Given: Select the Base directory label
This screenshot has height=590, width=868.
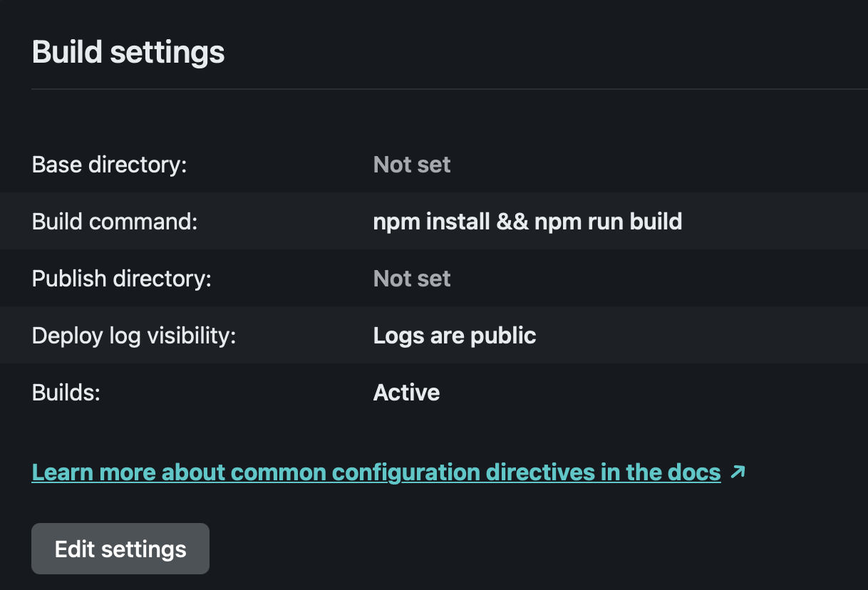Looking at the screenshot, I should 109,165.
